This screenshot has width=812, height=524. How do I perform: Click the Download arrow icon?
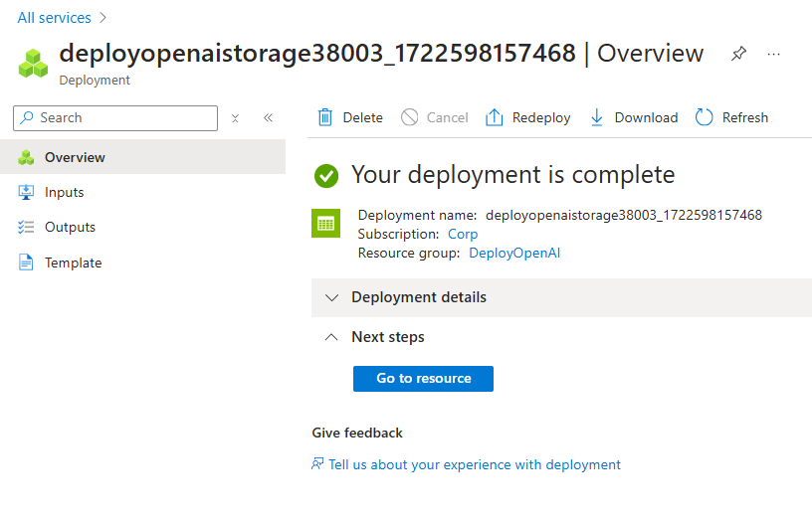[x=597, y=117]
